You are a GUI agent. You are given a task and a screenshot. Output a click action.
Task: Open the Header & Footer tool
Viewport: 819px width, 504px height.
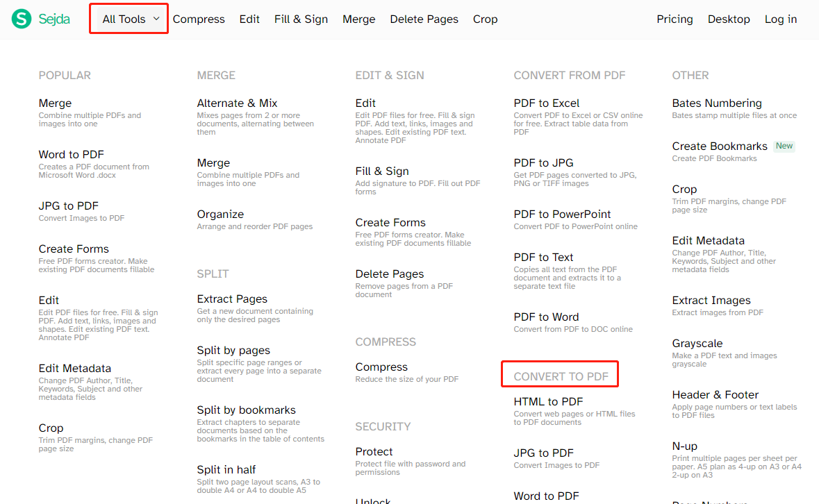[x=715, y=395]
